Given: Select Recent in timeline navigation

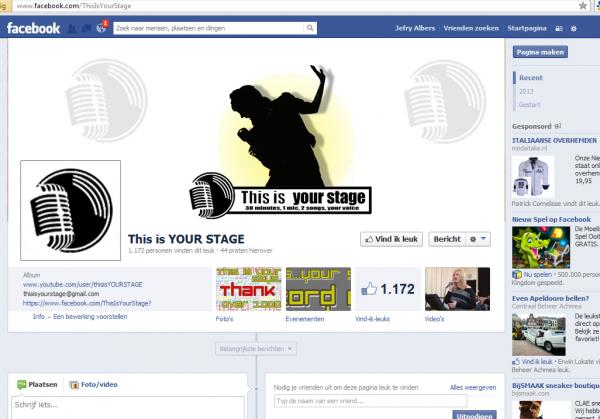Looking at the screenshot, I should [x=531, y=78].
